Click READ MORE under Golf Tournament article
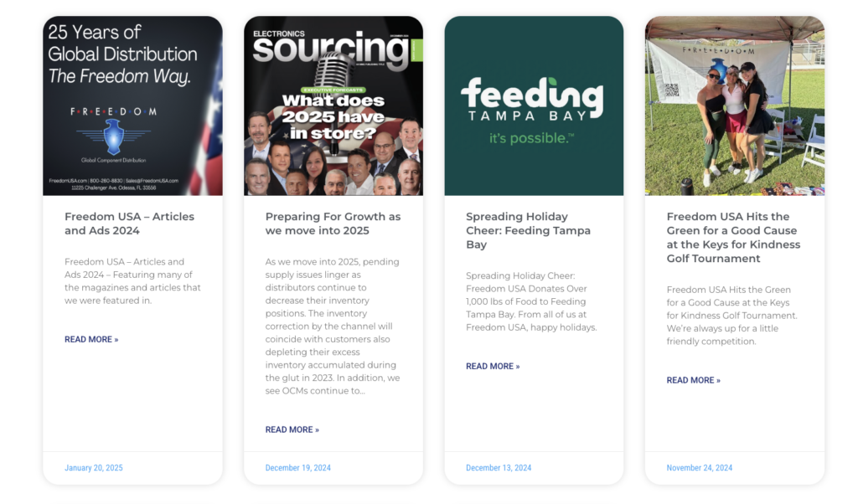 [693, 380]
